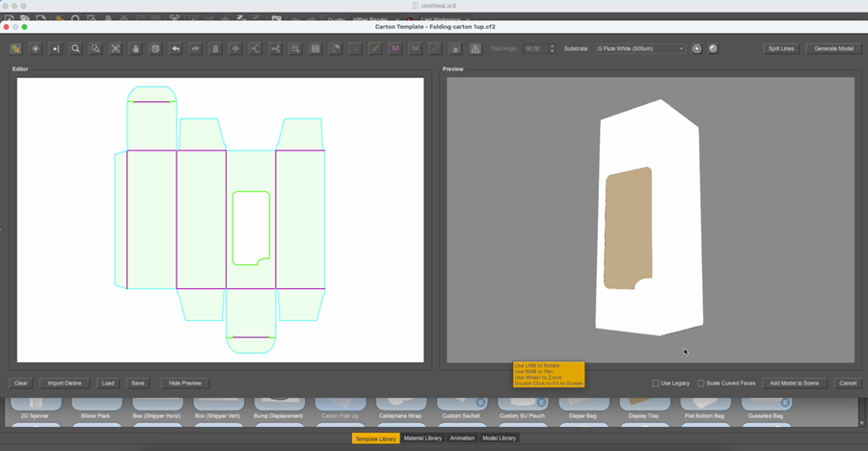The width and height of the screenshot is (868, 451).
Task: Click the undo arrow icon
Action: (x=176, y=49)
